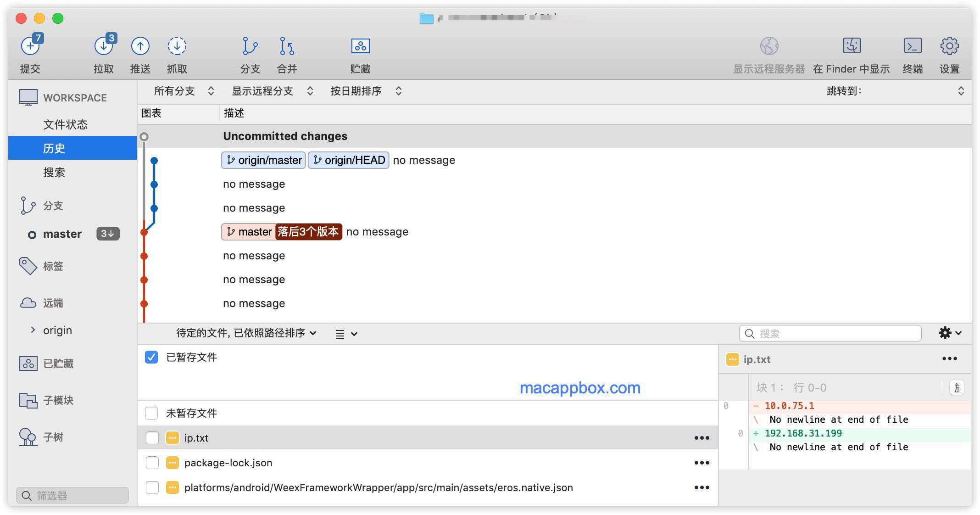The height and width of the screenshot is (515, 980).
Task: Click the Branch (分支) toolbar icon
Action: (250, 46)
